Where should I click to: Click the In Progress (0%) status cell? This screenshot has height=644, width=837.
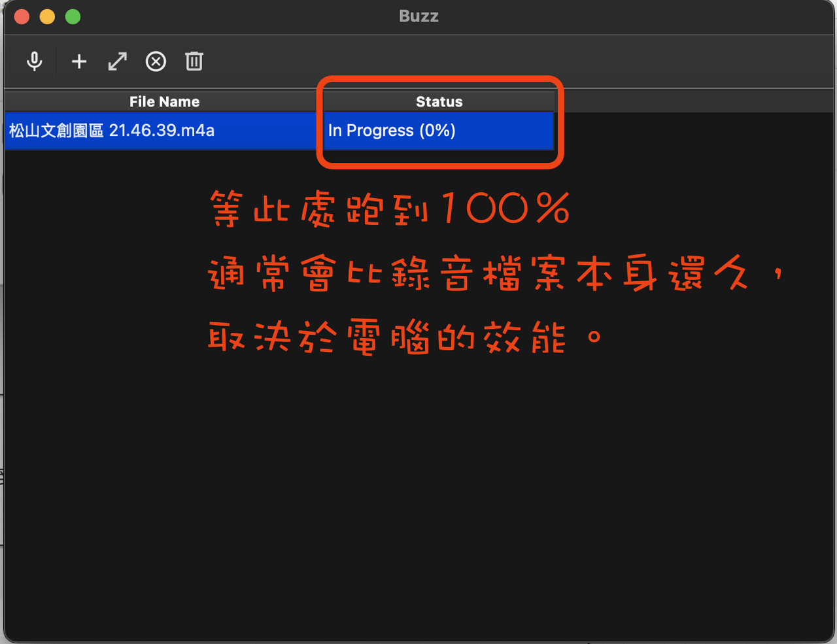[x=439, y=131]
